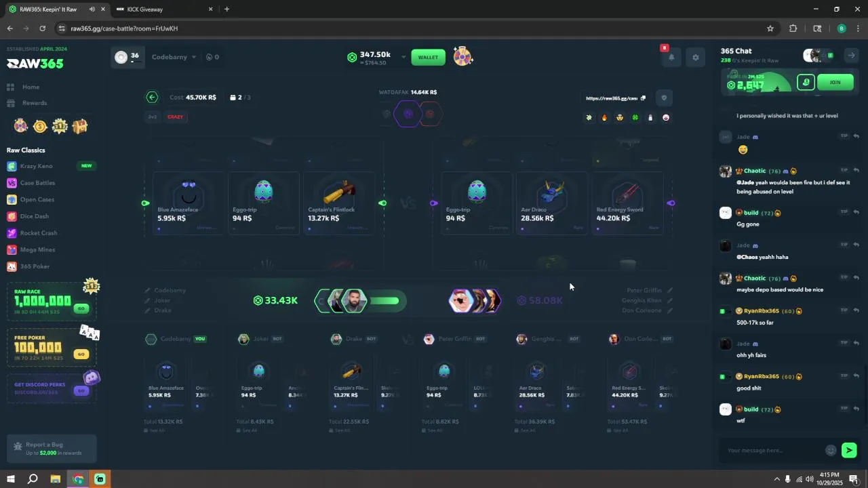
Task: Click the Aer Draco item card
Action: click(551, 203)
